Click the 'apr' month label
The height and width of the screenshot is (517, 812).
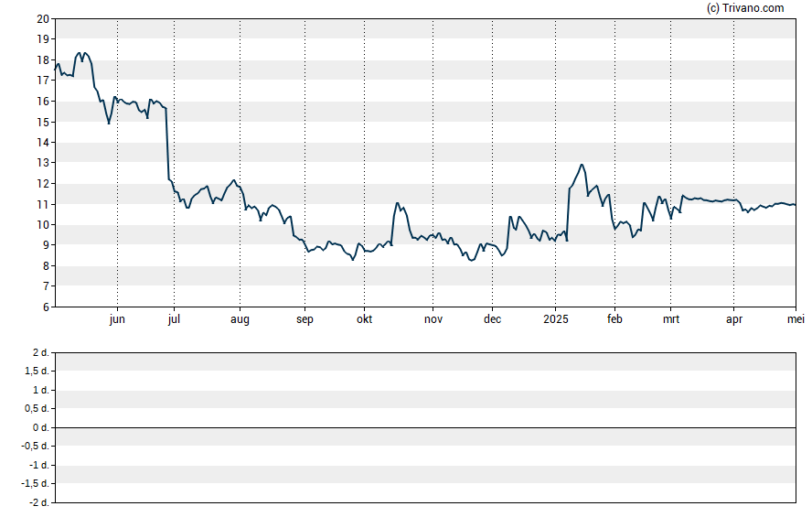point(733,319)
